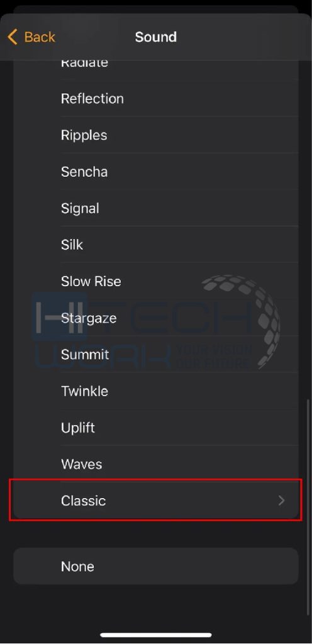Pick Sencha as the sound

155,172
